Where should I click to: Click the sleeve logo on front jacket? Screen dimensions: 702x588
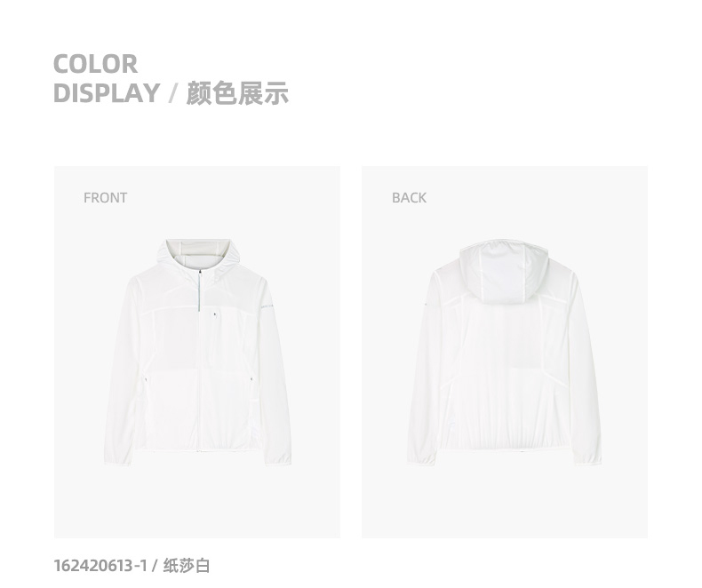pos(267,306)
